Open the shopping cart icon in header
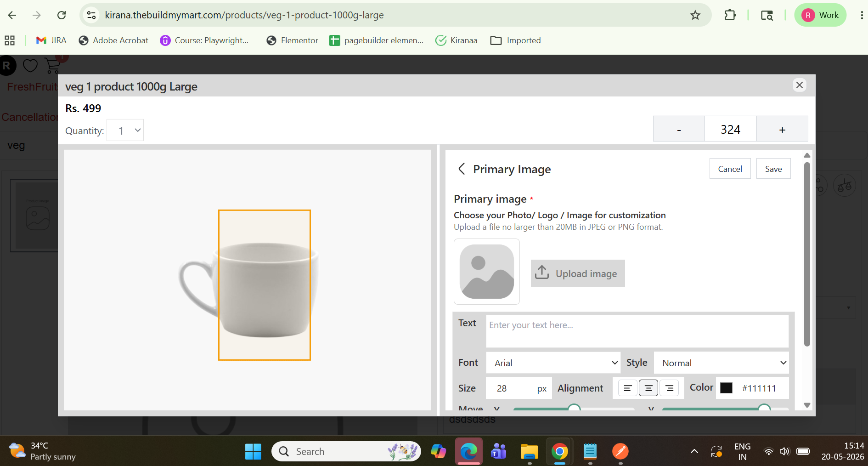This screenshot has width=868, height=466. coord(53,65)
